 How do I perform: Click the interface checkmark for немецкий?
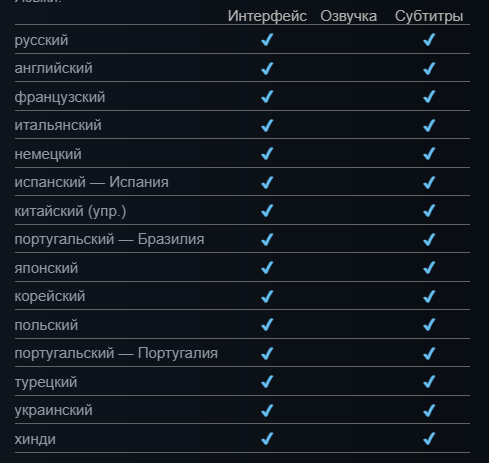point(267,154)
